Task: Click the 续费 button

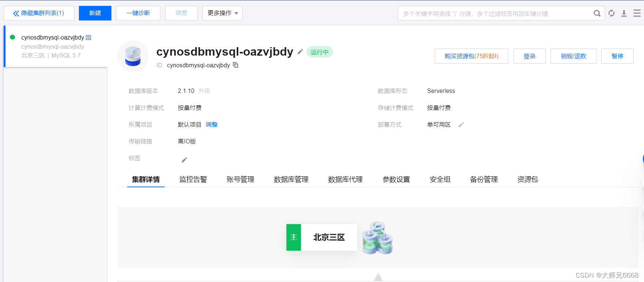Action: coord(181,13)
